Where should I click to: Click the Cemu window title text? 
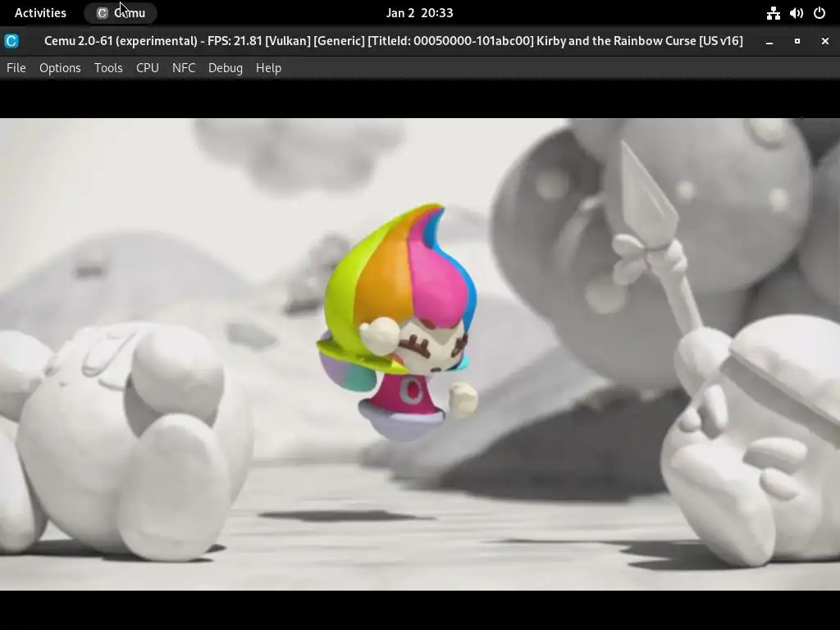point(393,41)
